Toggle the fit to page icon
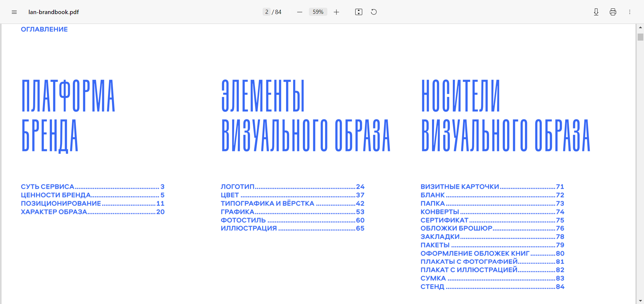 click(x=359, y=12)
